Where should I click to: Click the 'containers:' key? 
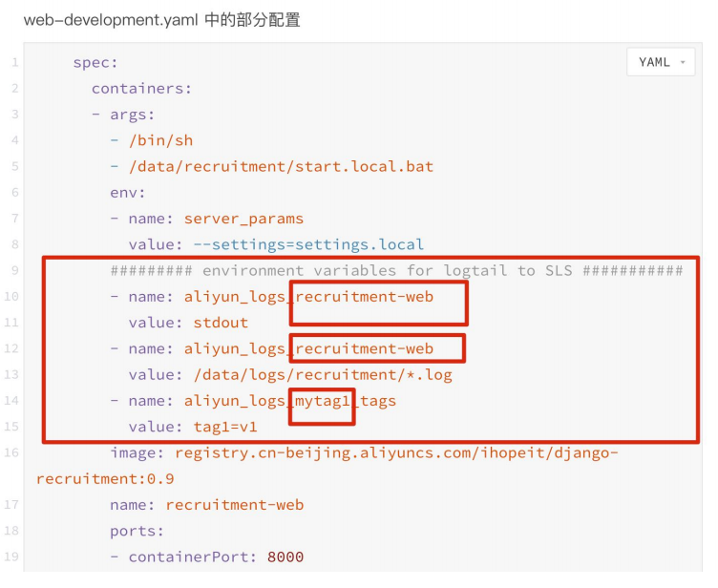141,89
